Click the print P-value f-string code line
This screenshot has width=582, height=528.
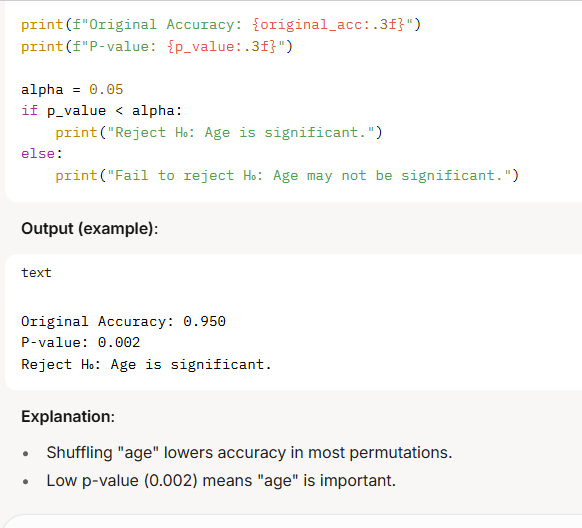pos(157,46)
